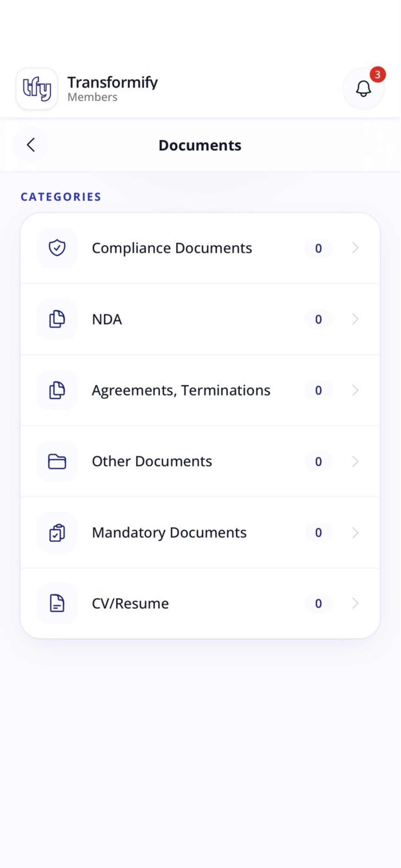The image size is (401, 868).
Task: Tap the Compliance Documents count badge 0
Action: tap(318, 248)
